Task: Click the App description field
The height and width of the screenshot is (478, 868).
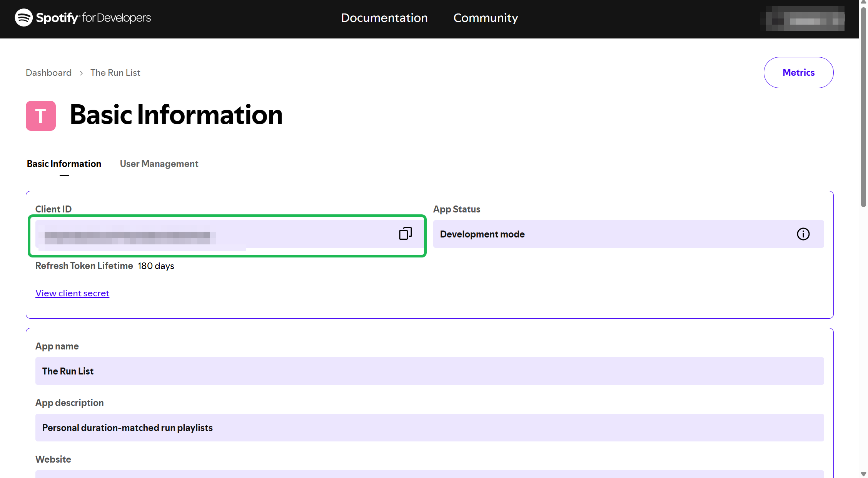Action: tap(429, 428)
